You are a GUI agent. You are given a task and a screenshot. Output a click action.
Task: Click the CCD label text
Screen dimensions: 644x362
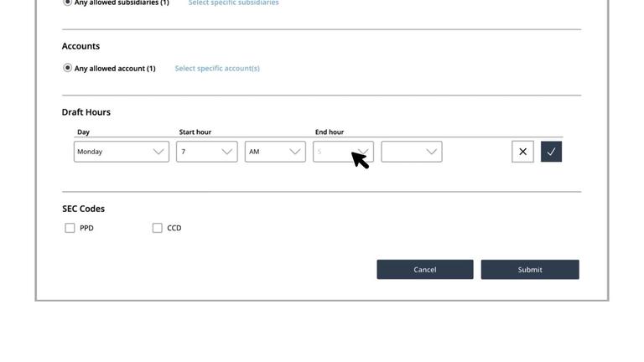174,228
